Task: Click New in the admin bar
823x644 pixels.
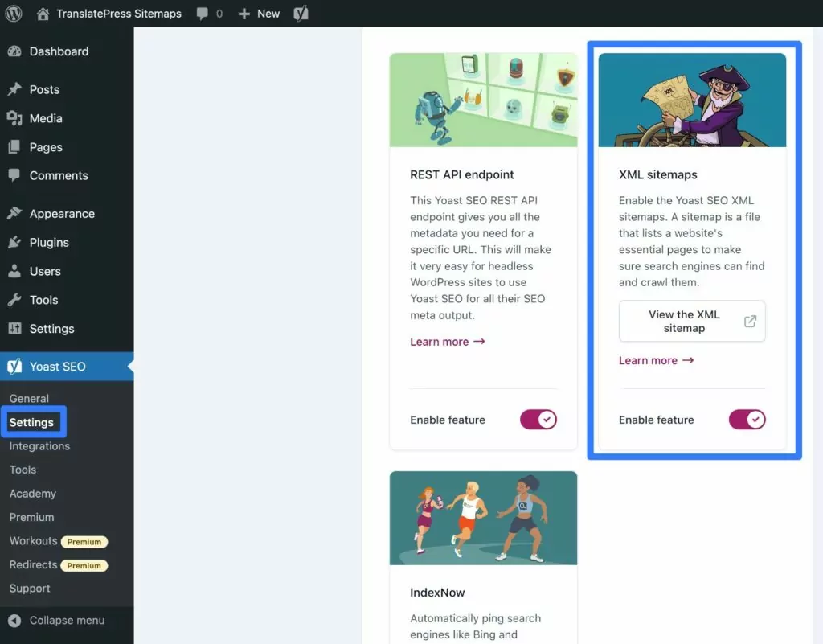Action: [x=268, y=14]
